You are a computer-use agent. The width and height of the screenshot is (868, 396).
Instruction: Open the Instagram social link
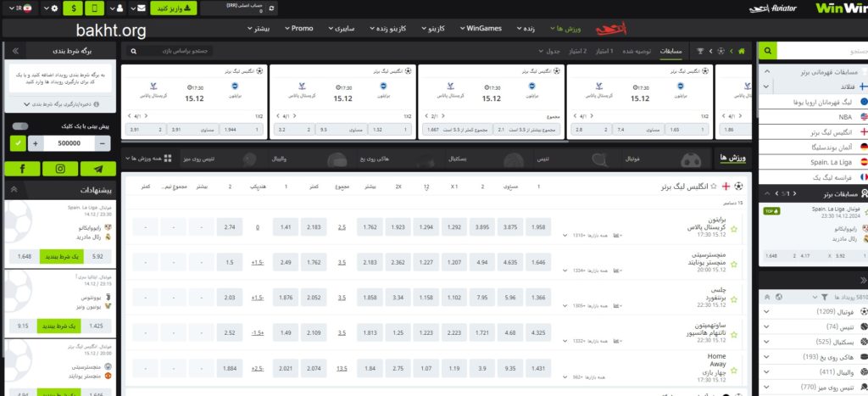tap(60, 169)
